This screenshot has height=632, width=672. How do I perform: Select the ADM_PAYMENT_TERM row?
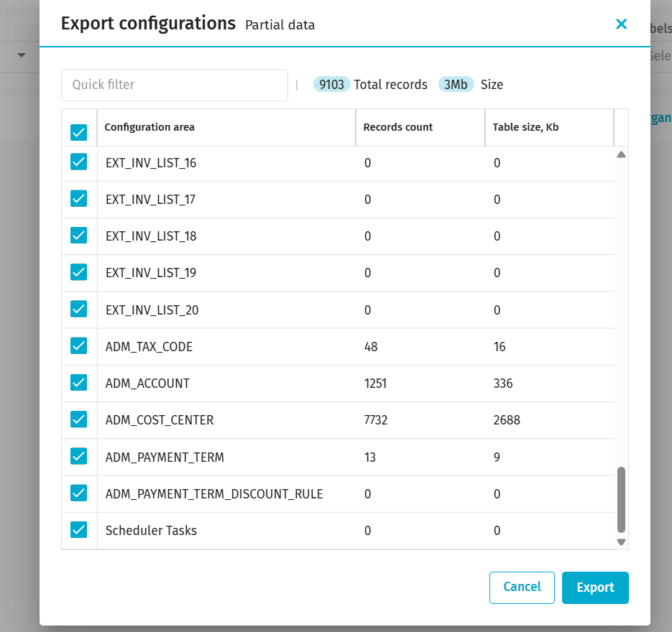click(165, 457)
